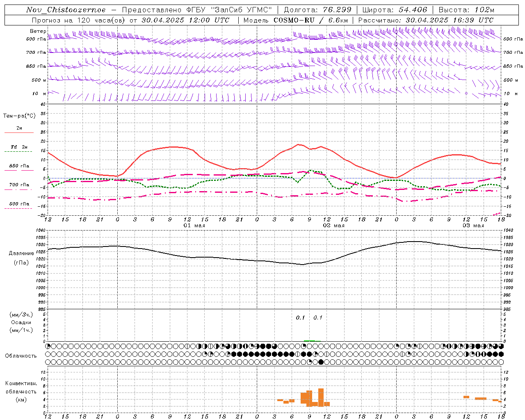This screenshot has width=525, height=420.
Task: Click the solid black circle in bottom cloud row
Action: point(321,362)
